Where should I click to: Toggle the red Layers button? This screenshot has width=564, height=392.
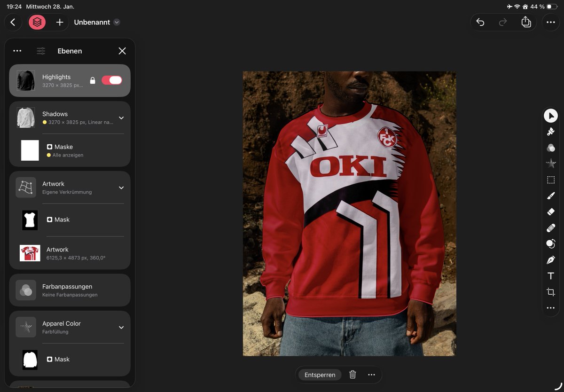pyautogui.click(x=37, y=22)
